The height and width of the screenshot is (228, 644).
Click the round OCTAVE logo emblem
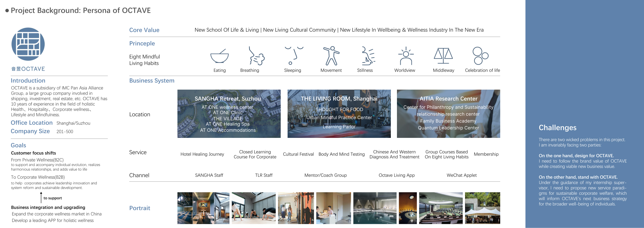[28, 44]
